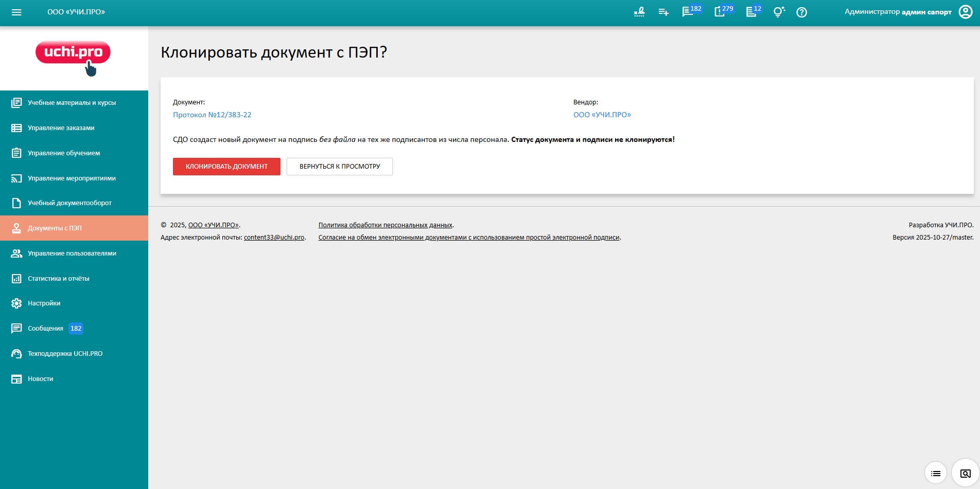Click the lightbulb tips icon

(779, 12)
